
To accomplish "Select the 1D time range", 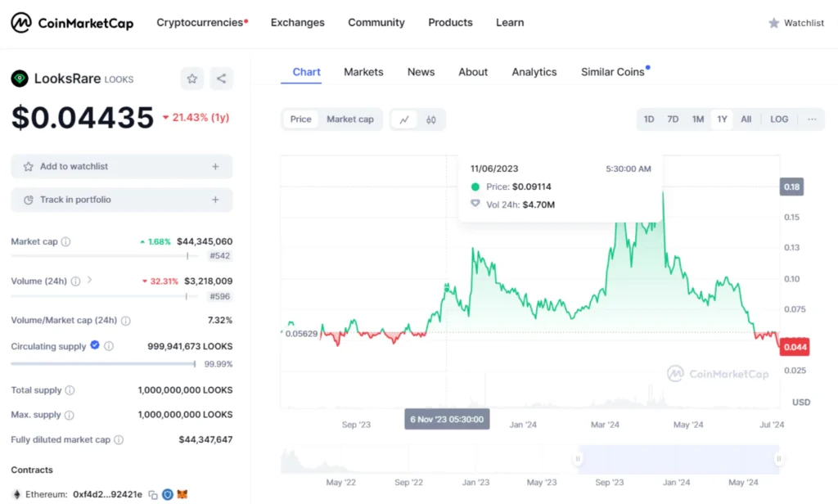I will click(649, 119).
